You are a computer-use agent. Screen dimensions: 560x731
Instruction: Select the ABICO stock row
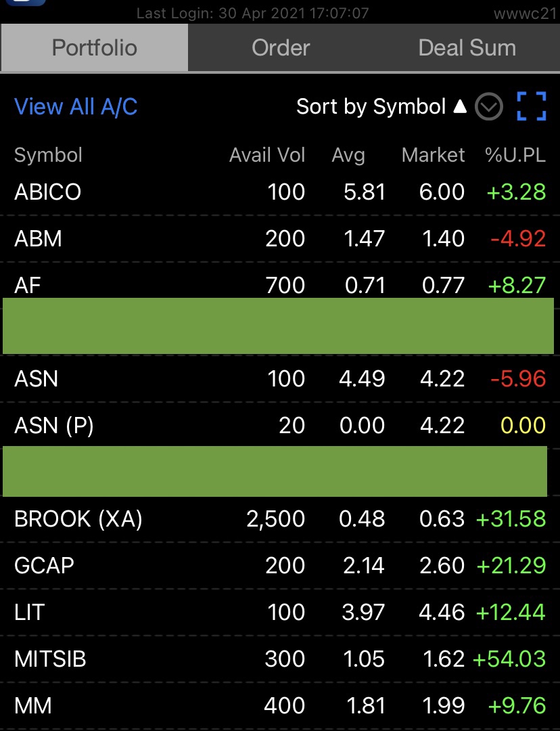coord(280,192)
